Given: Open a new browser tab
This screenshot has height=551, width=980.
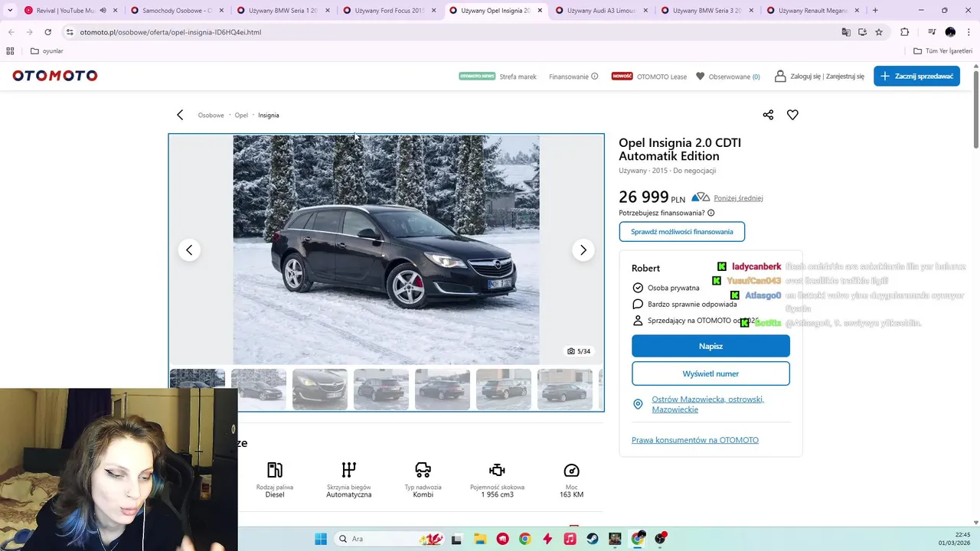Looking at the screenshot, I should tap(875, 11).
